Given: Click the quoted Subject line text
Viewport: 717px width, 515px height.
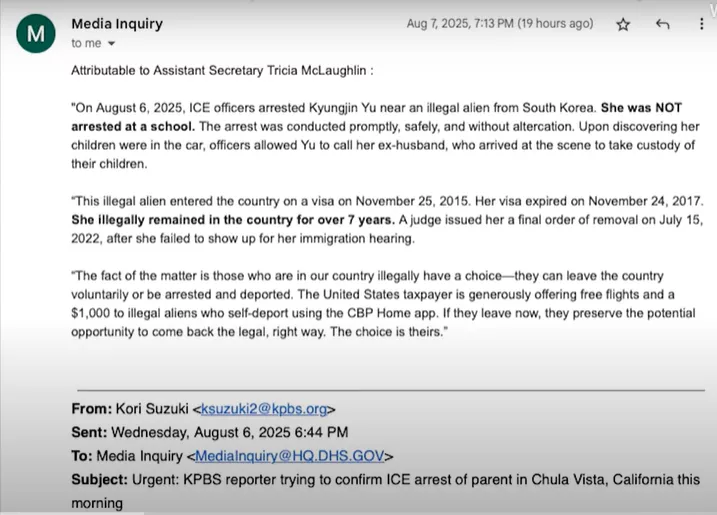Looking at the screenshot, I should coord(385,491).
